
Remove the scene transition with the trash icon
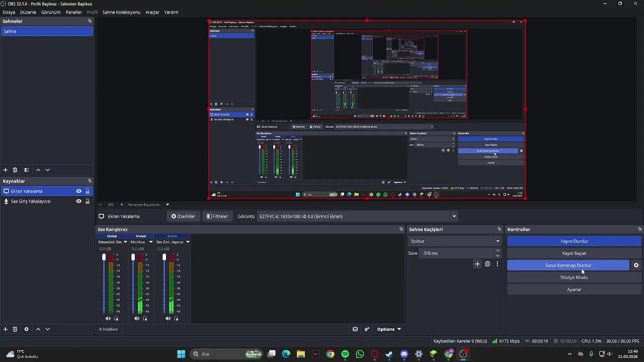click(x=488, y=264)
